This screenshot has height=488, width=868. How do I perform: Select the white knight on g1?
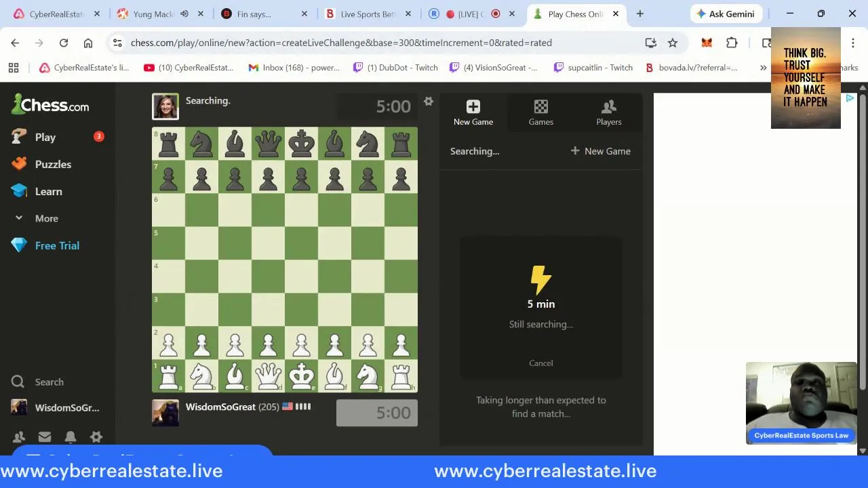(368, 375)
